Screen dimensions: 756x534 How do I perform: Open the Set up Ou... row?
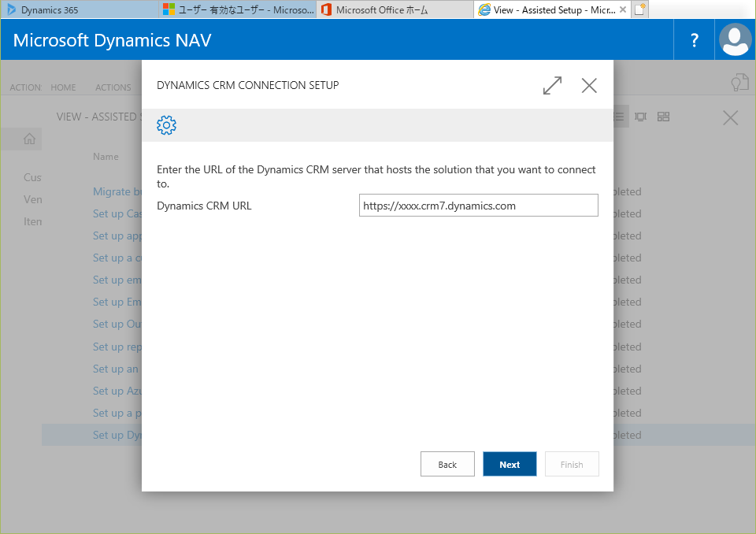tap(117, 324)
